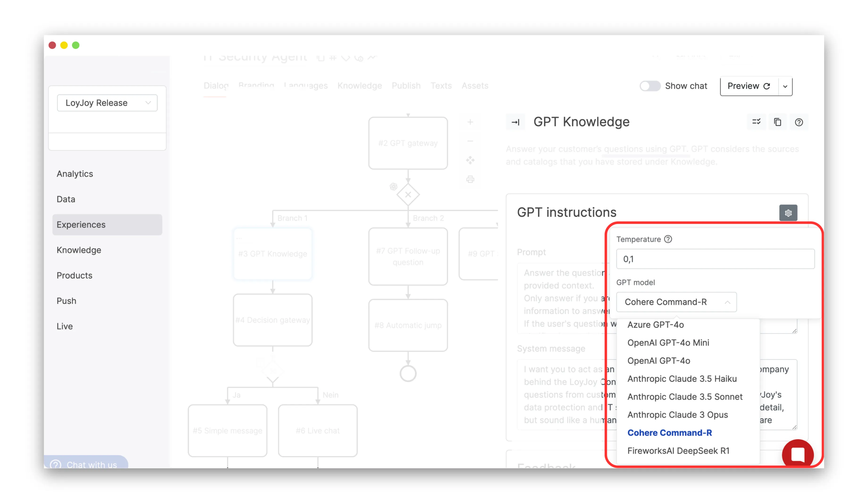Click the settings gear icon in GPT instructions

(788, 213)
